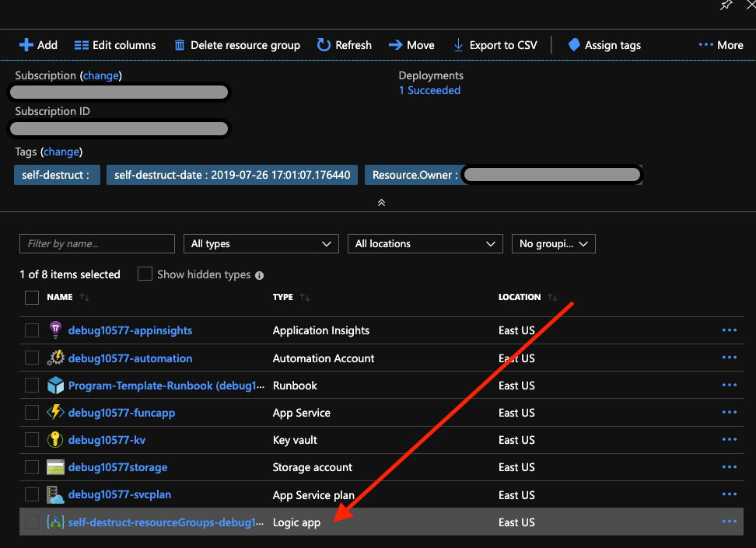Viewport: 756px width, 548px height.
Task: Open self-destruct-resourceGroups logic app
Action: pos(166,522)
